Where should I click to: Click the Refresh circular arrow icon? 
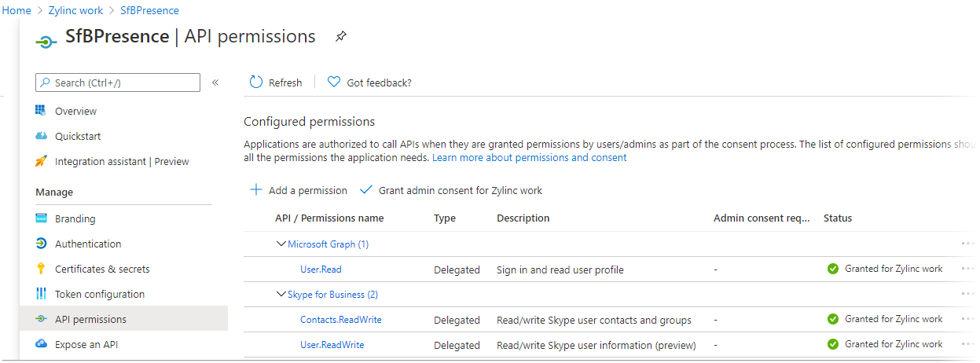pos(256,82)
